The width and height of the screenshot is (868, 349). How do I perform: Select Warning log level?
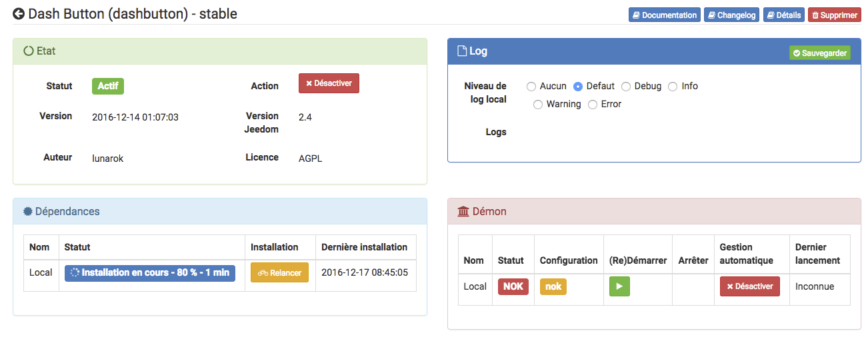point(538,105)
